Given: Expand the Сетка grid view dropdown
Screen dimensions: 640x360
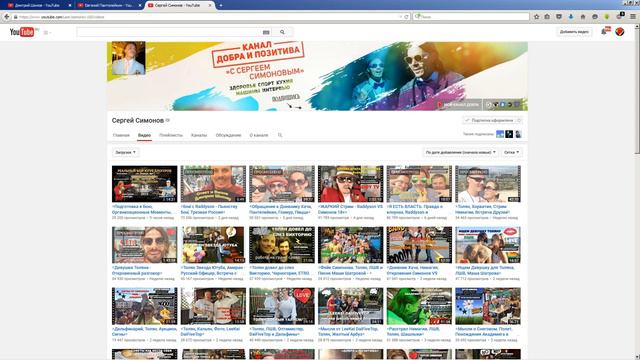Looking at the screenshot, I should click(511, 152).
